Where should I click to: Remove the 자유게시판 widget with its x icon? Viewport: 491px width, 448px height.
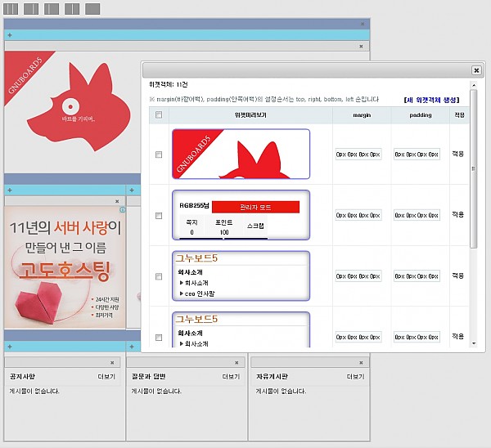(361, 363)
